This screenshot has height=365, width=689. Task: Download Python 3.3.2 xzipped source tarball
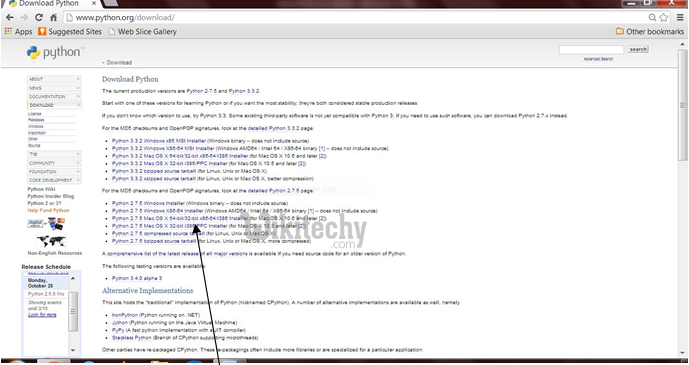154,179
